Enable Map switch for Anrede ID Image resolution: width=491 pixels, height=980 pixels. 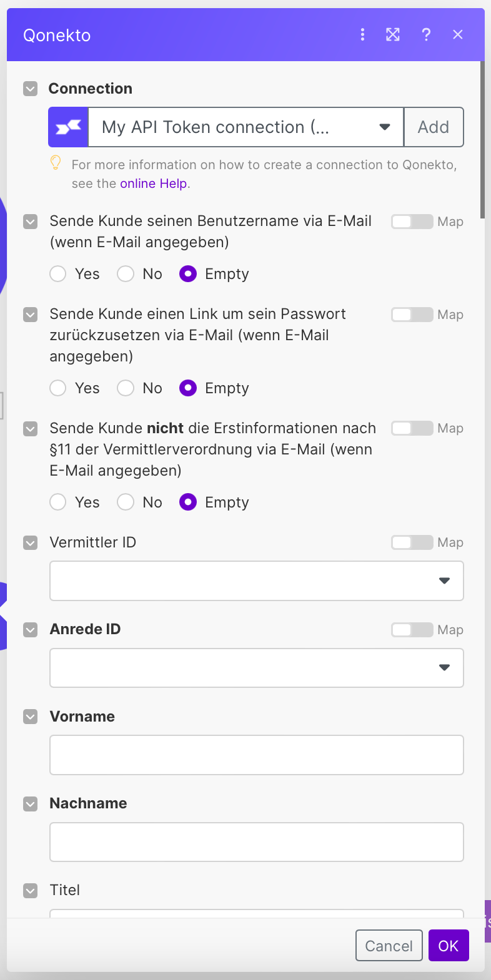pos(412,630)
